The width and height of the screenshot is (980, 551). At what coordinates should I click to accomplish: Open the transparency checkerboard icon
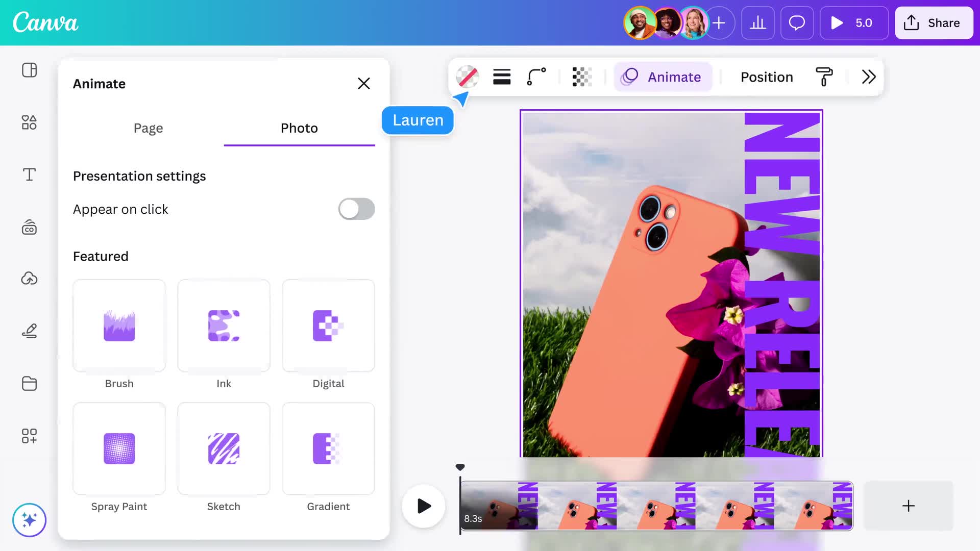coord(582,77)
